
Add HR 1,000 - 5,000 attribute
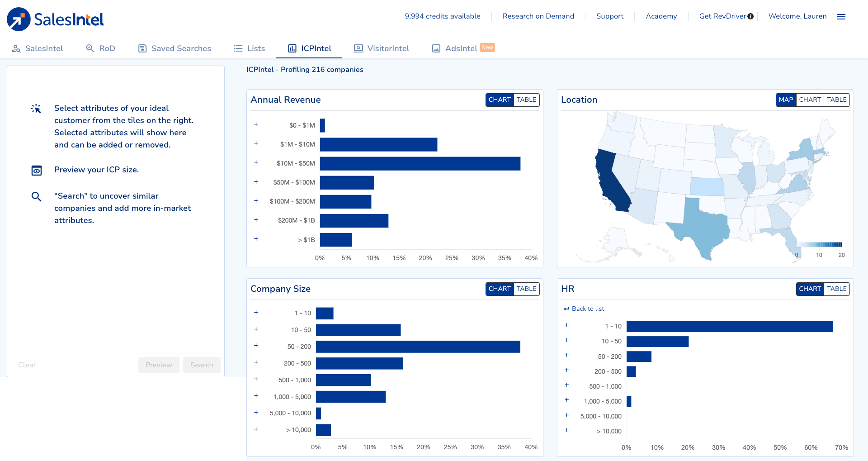tap(567, 399)
